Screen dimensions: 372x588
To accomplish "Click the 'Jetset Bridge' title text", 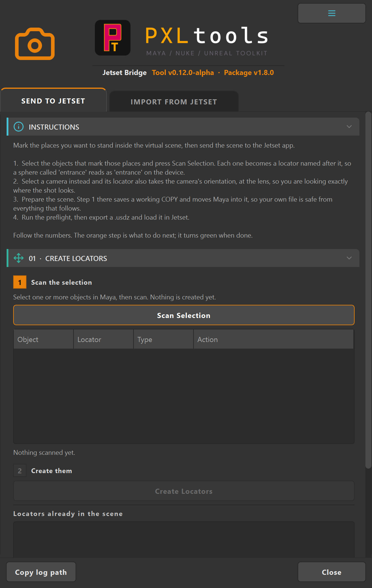I will click(124, 73).
